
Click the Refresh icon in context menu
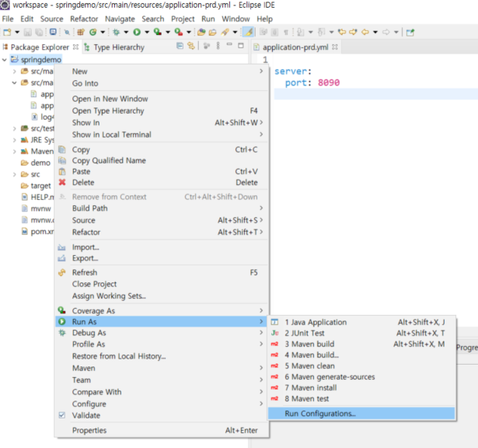click(62, 273)
